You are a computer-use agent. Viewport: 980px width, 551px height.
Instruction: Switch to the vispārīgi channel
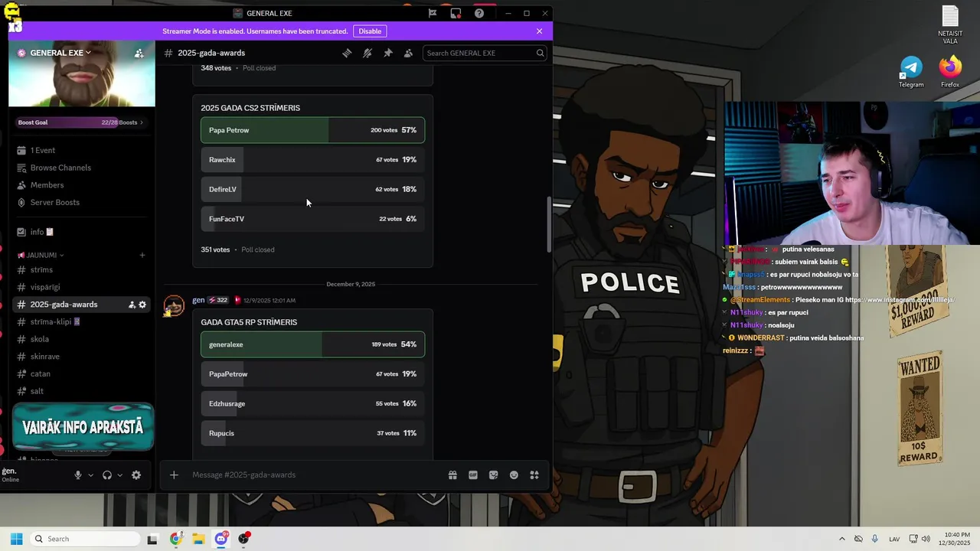[80, 287]
